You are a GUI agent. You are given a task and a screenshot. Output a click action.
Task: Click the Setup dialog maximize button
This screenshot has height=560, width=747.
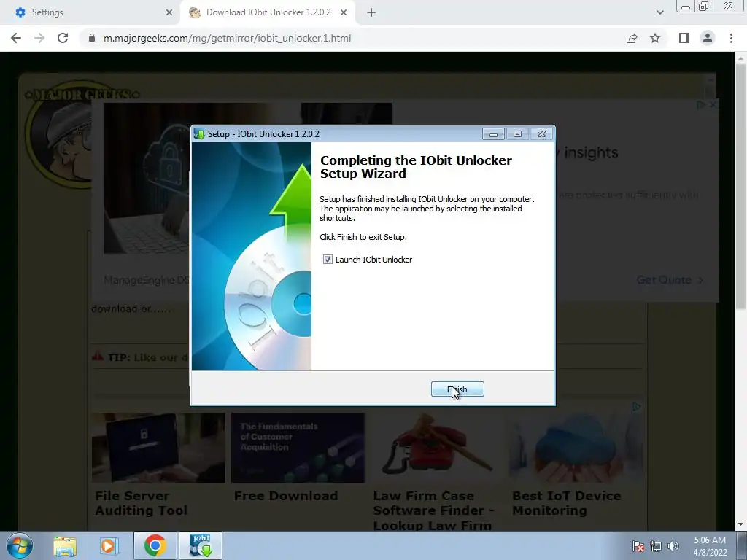click(517, 134)
